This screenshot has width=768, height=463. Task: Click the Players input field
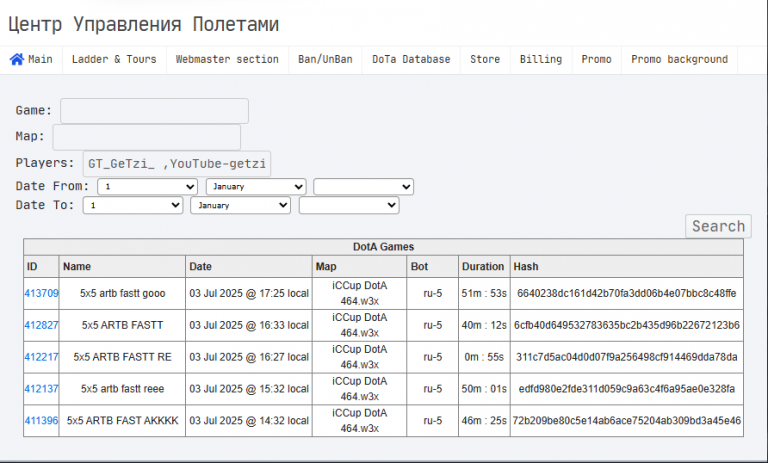(177, 164)
